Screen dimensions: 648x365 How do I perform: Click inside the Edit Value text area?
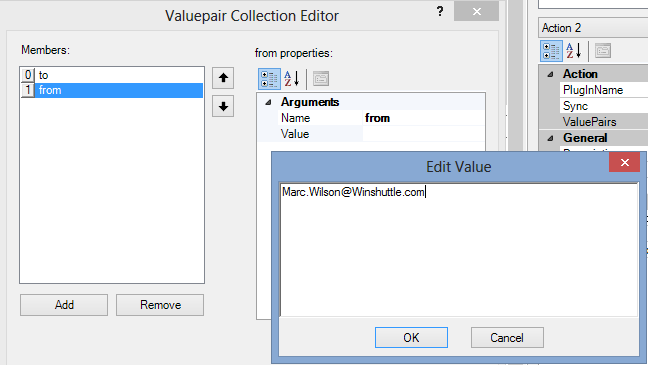click(x=459, y=250)
